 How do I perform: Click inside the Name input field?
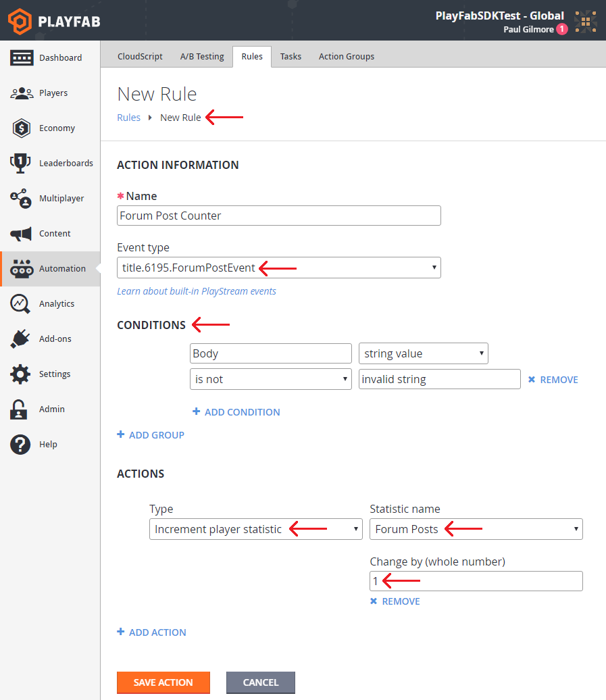tap(278, 216)
